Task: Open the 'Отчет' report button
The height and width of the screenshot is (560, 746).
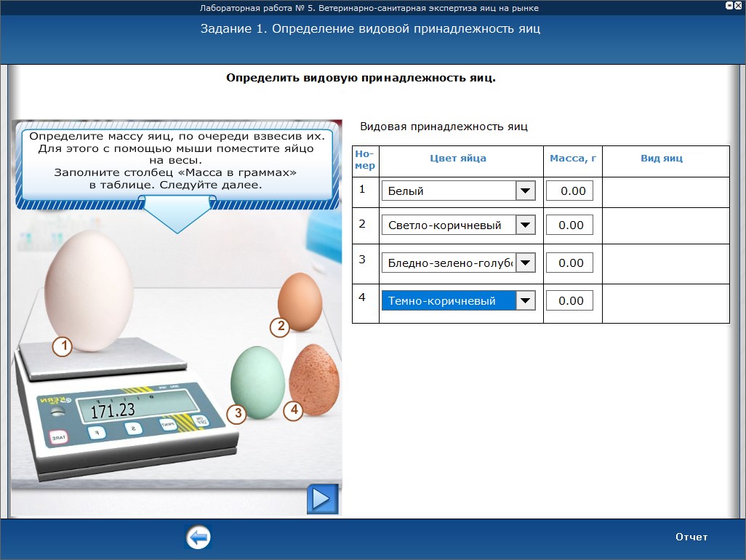Action: [x=691, y=537]
